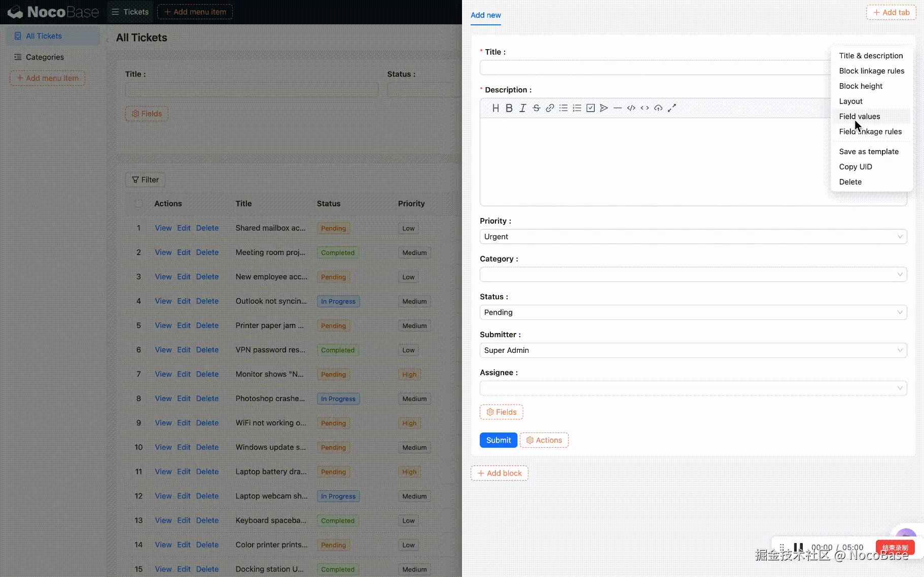This screenshot has width=924, height=577.
Task: Click the Add tab button
Action: tap(891, 12)
